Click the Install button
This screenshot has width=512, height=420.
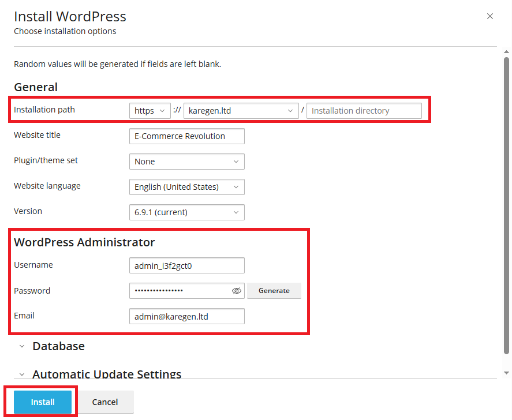[43, 402]
